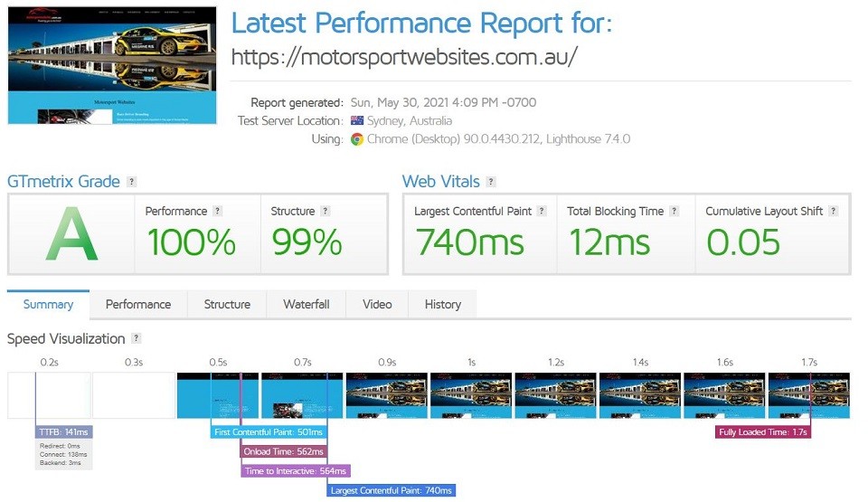
Task: Click the help icon beside Web Vitals heading
Action: pyautogui.click(x=491, y=182)
